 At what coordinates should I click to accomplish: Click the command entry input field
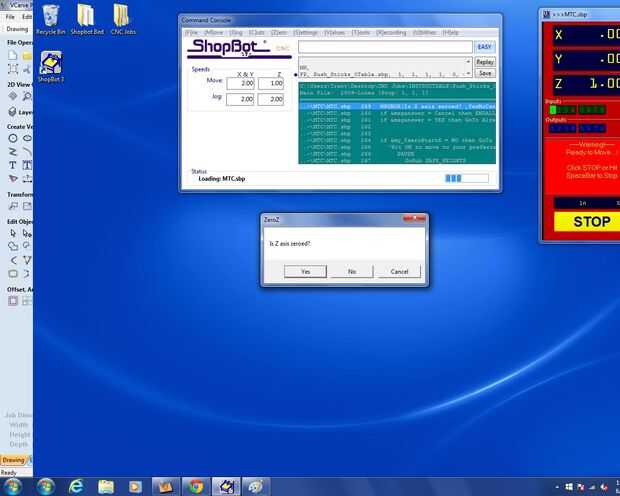click(x=385, y=47)
